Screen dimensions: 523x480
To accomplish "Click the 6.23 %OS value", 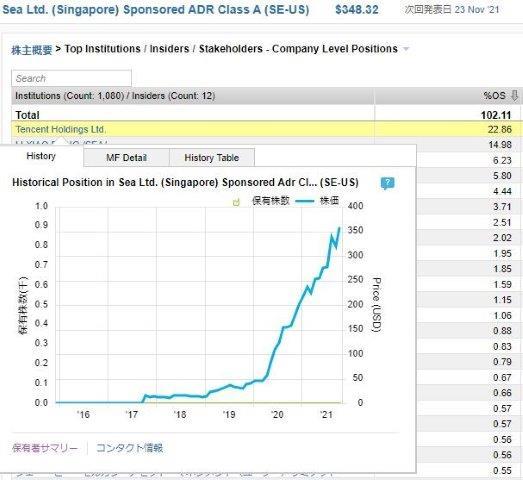I will [502, 160].
